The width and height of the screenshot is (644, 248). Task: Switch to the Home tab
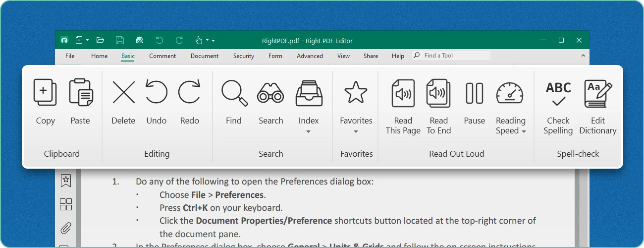tap(99, 56)
